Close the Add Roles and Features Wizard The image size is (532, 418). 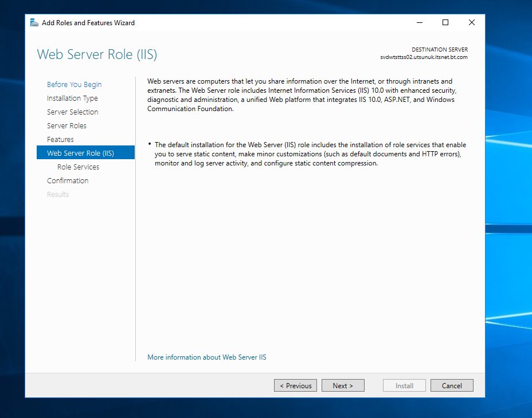click(472, 23)
